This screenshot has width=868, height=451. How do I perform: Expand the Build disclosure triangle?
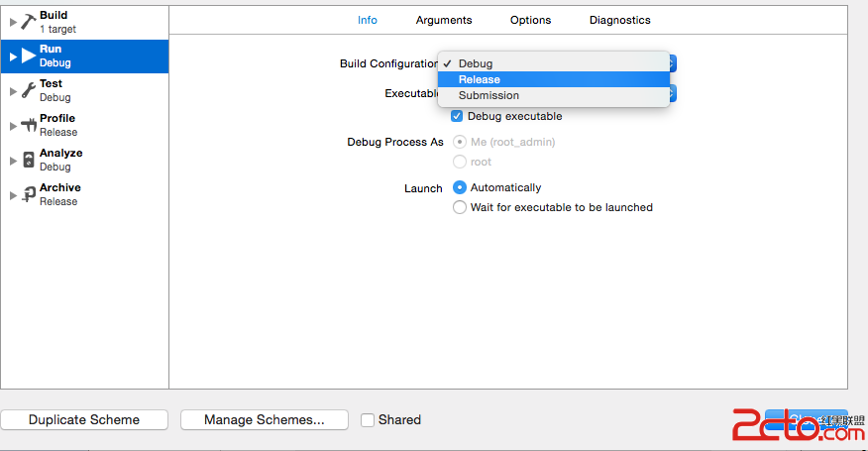coord(13,22)
